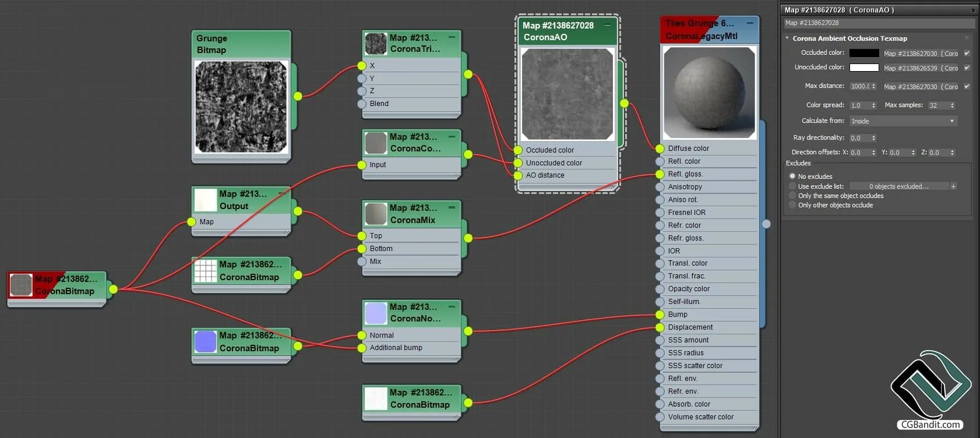Click the CoronaMix Top input socket
This screenshot has width=980, height=438.
point(362,236)
